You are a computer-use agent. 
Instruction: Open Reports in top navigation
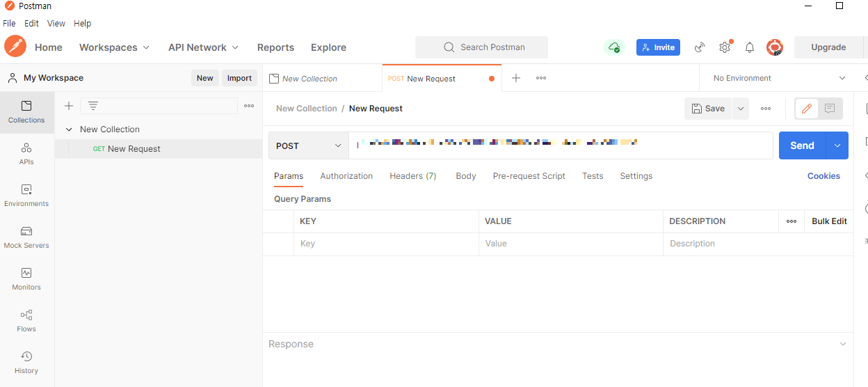tap(275, 47)
